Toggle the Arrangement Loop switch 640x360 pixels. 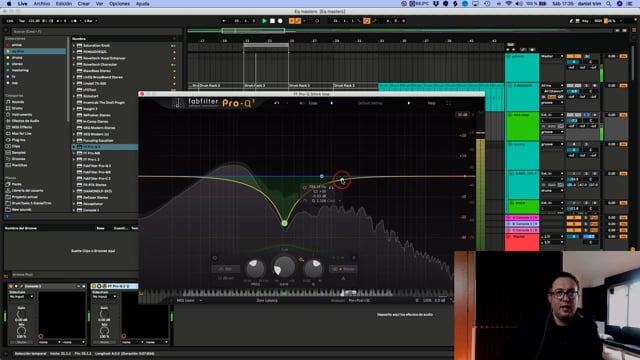click(367, 21)
